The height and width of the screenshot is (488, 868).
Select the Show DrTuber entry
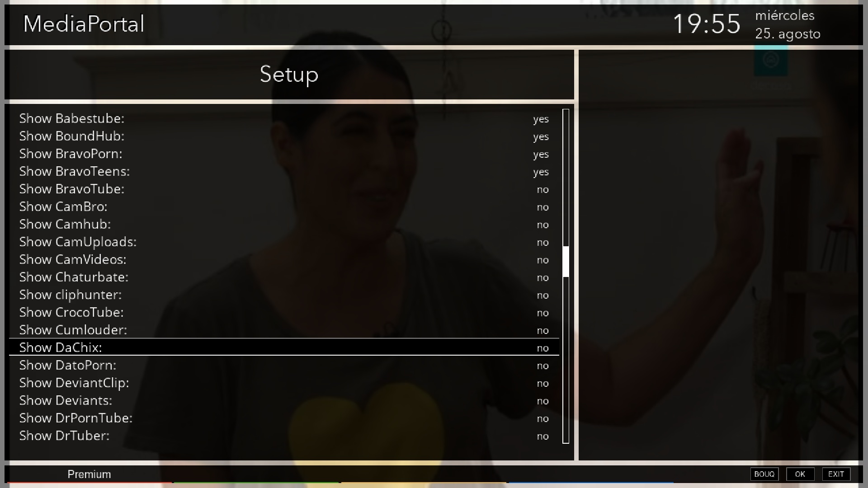[x=284, y=436]
